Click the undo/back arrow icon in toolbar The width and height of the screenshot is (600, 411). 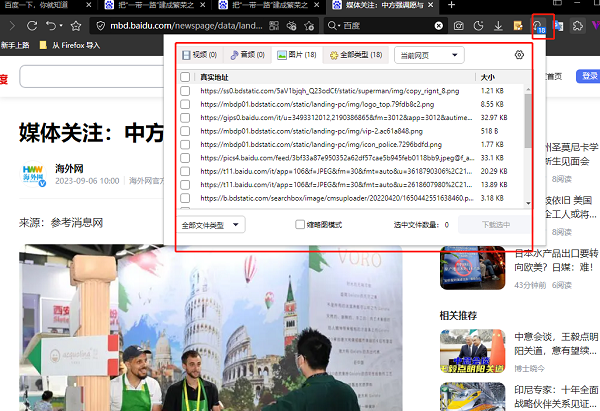51,26
